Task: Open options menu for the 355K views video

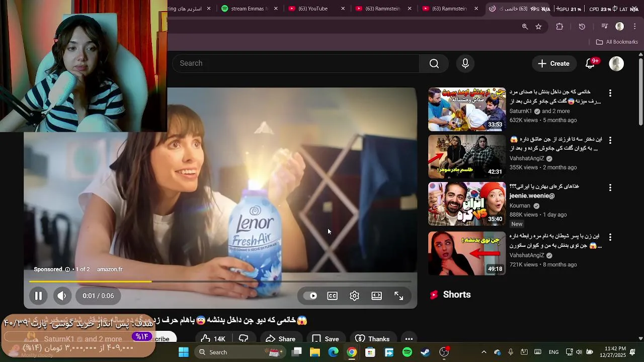Action: pyautogui.click(x=610, y=140)
